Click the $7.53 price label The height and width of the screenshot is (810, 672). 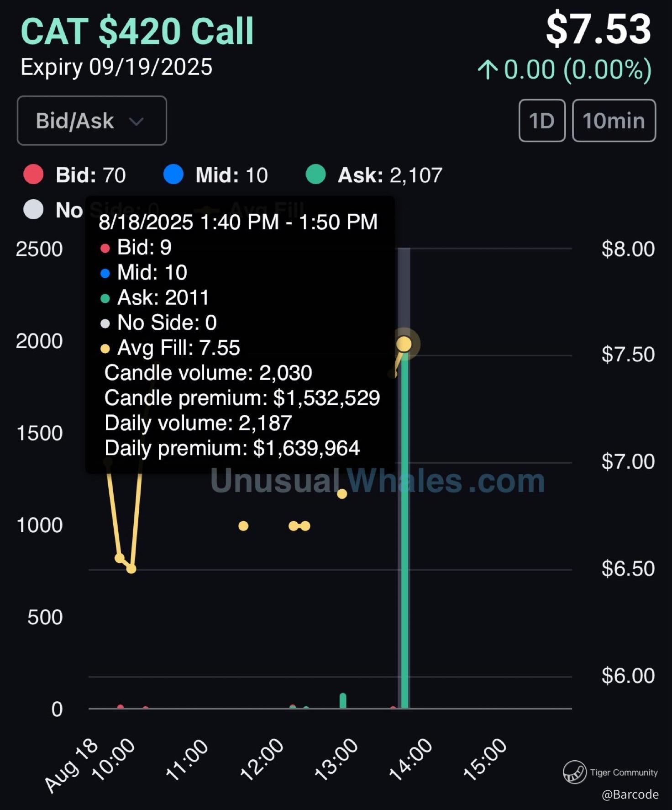598,29
